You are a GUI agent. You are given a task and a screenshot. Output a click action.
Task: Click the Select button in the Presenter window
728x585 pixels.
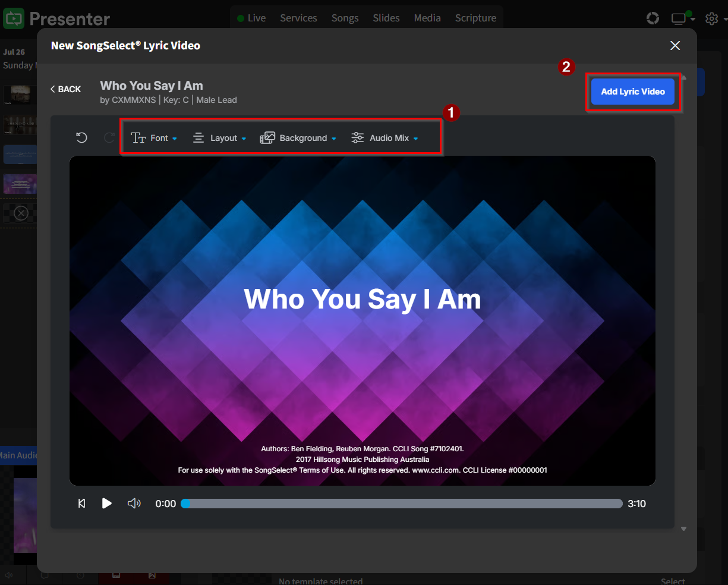(x=673, y=581)
